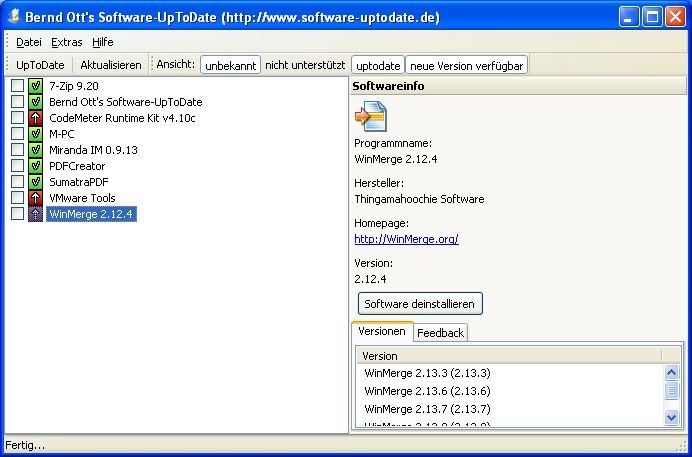Click the Thingamahoochie Software manufacturer text
Image resolution: width=692 pixels, height=457 pixels.
419,199
